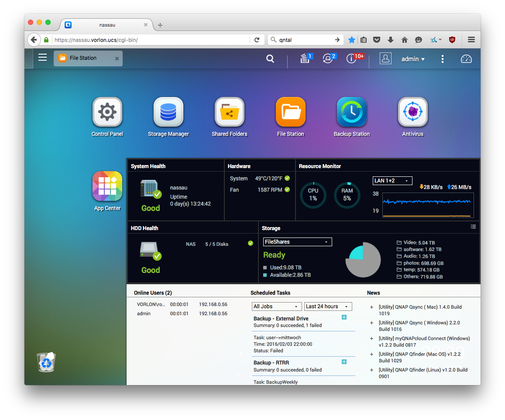Expand the Backup - External Drive job

pyautogui.click(x=344, y=317)
